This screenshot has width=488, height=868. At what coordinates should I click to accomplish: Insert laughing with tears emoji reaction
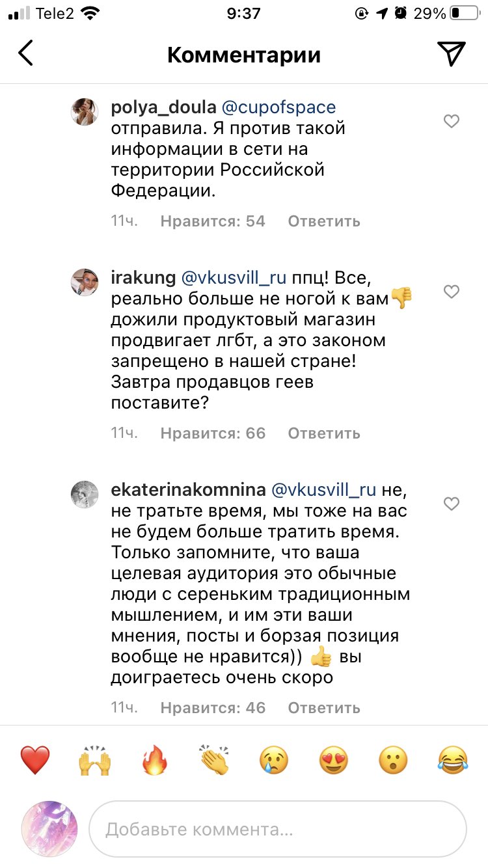pyautogui.click(x=453, y=759)
